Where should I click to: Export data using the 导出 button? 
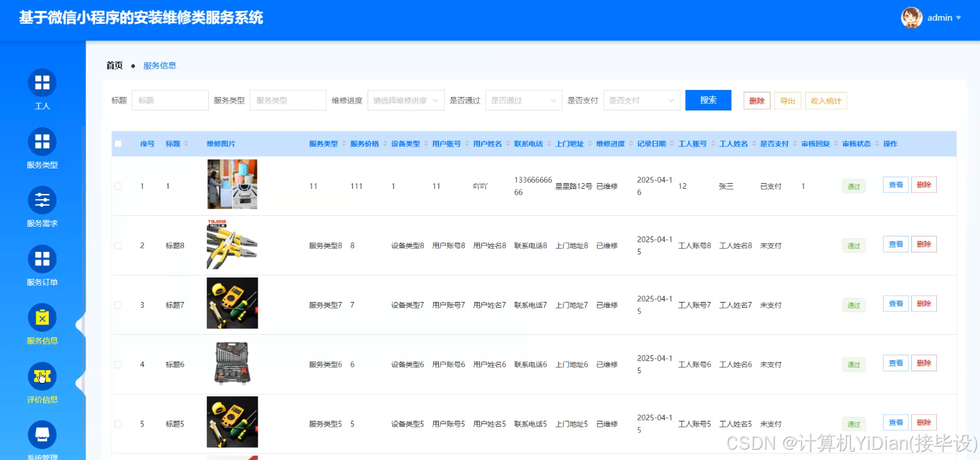[x=787, y=100]
